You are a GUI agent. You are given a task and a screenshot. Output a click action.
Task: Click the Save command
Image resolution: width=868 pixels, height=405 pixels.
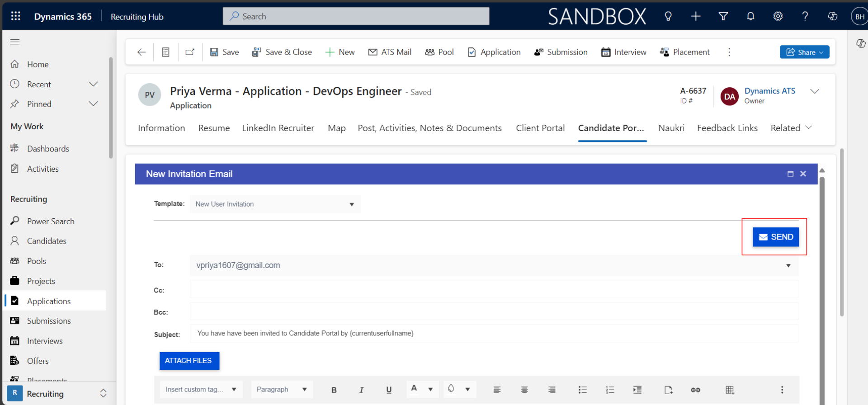[x=224, y=52]
